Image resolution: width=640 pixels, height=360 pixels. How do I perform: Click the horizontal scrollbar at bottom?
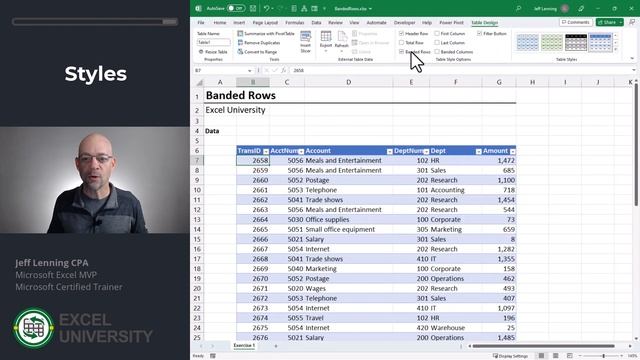coord(543,346)
